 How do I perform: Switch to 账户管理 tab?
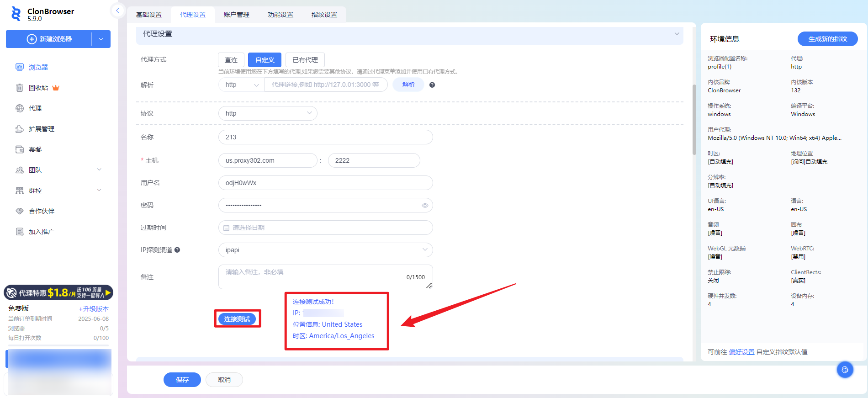pos(237,15)
